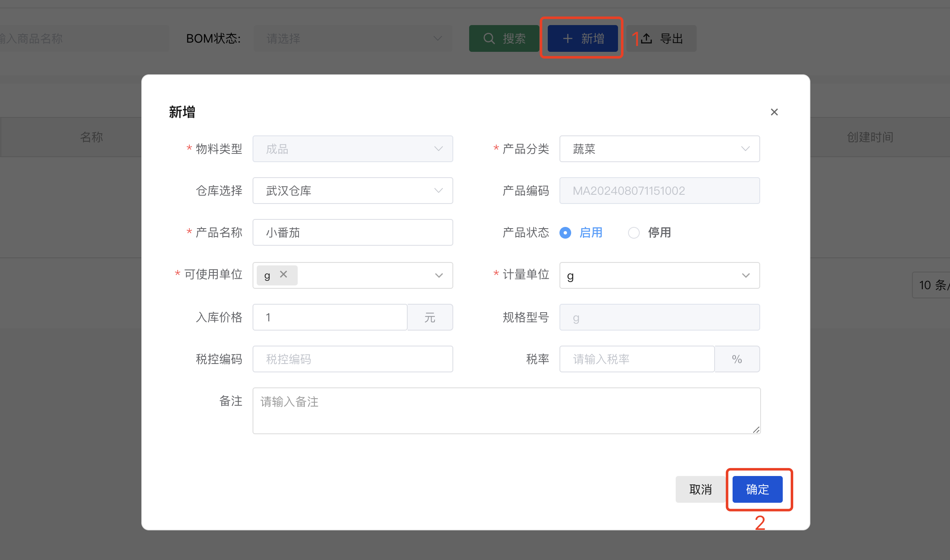Click the 确定 confirm button

[757, 489]
